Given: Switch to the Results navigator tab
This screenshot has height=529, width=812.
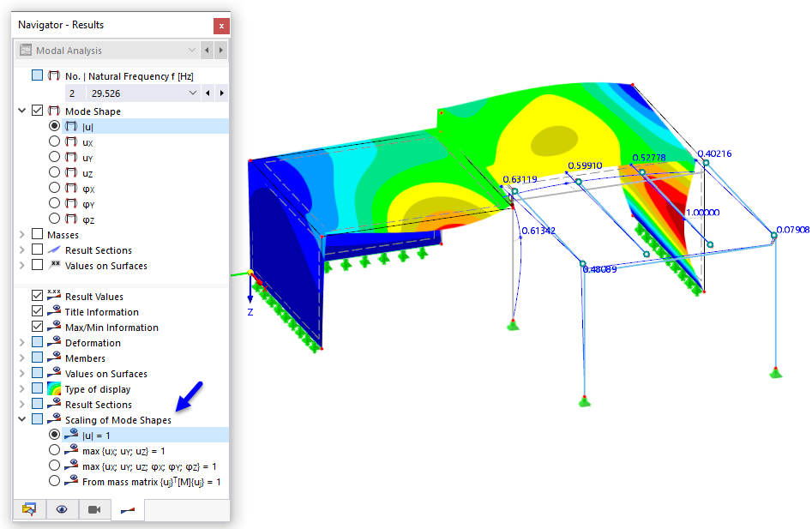Looking at the screenshot, I should coord(128,510).
